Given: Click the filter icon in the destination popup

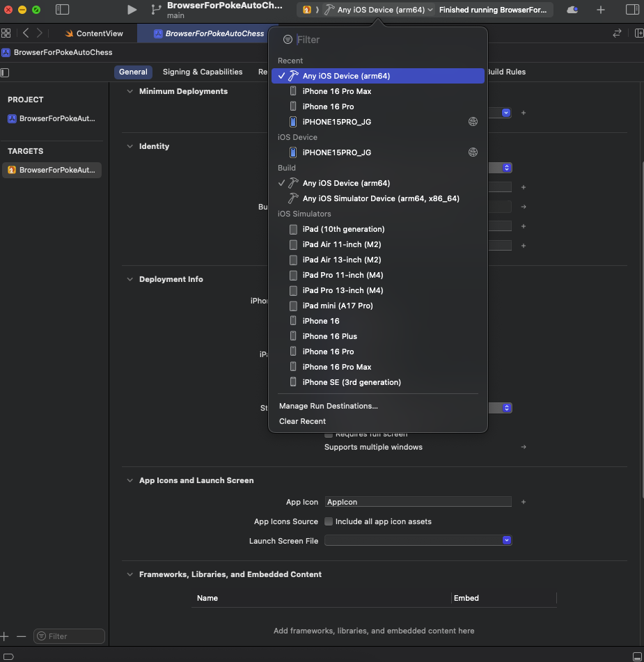Looking at the screenshot, I should click(288, 39).
